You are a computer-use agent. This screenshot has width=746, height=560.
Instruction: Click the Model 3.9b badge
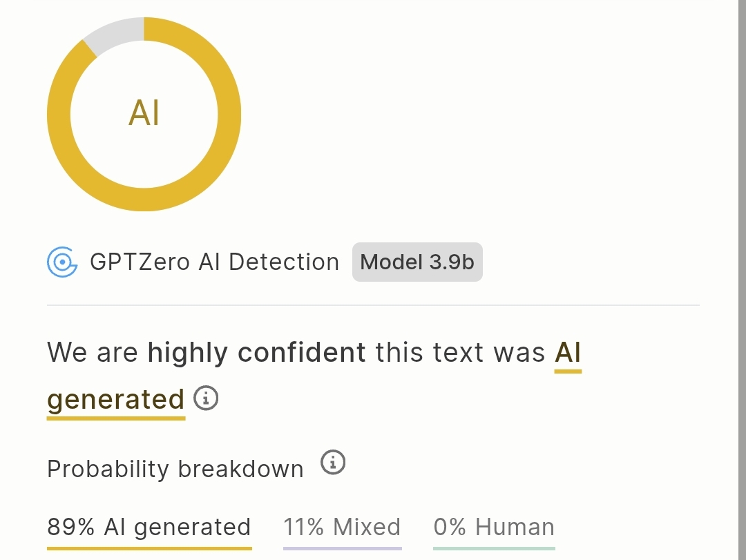417,262
